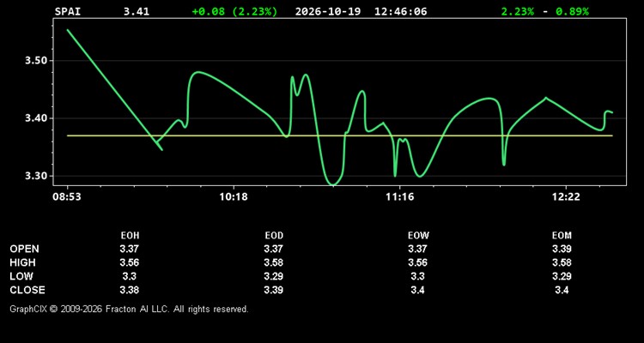Click the 10:18 time axis label

[234, 197]
